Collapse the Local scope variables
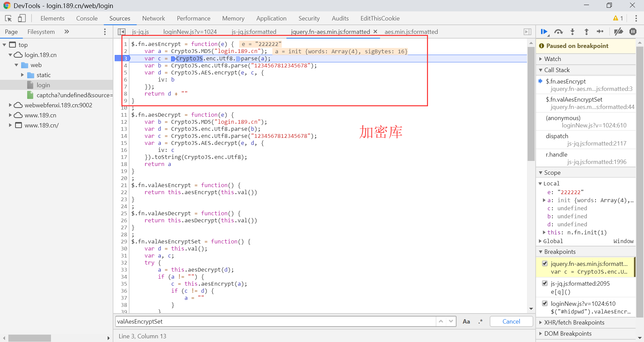The width and height of the screenshot is (644, 342). tap(540, 184)
